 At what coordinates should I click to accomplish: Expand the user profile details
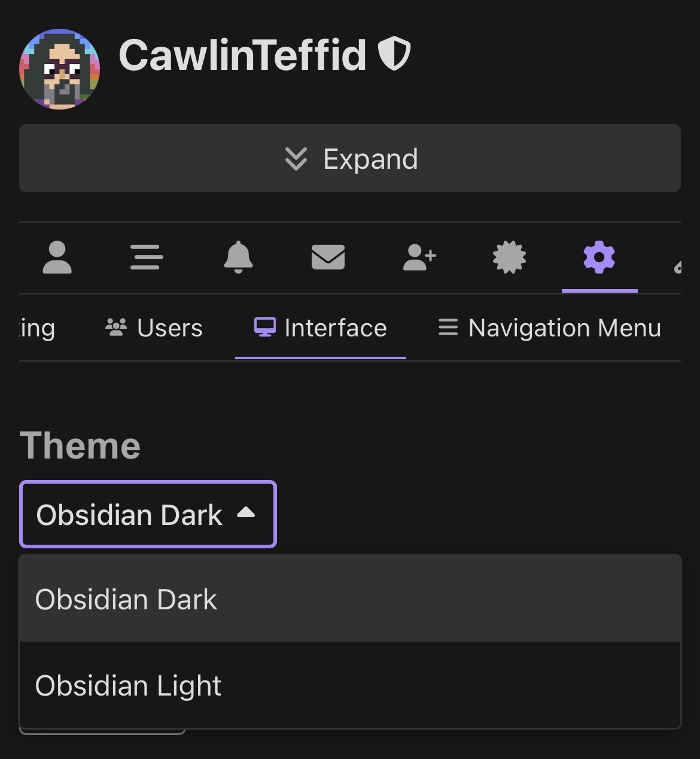[x=350, y=159]
